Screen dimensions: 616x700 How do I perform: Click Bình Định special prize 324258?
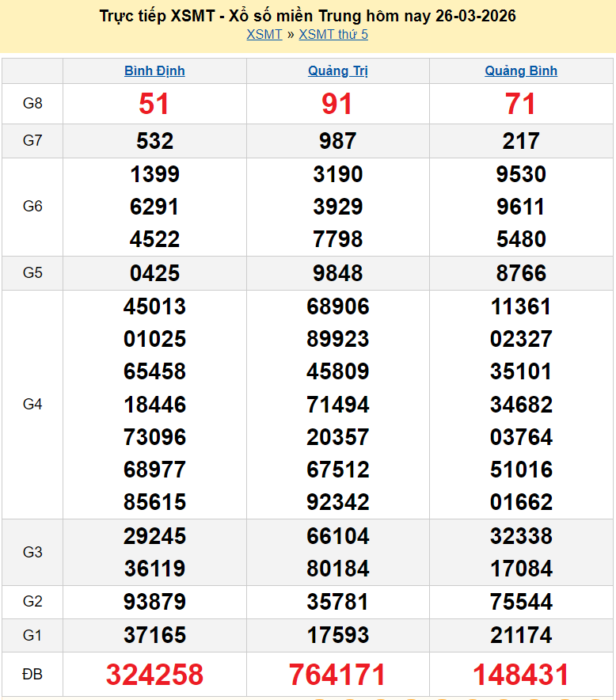tap(154, 675)
